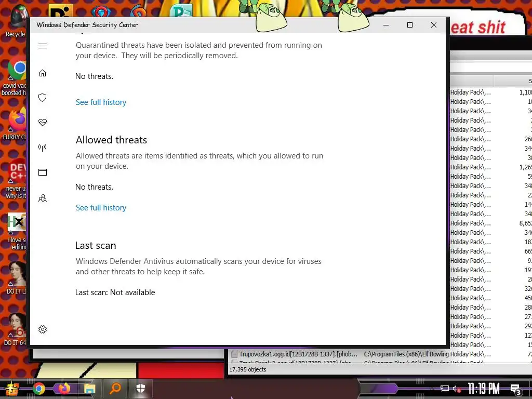The width and height of the screenshot is (532, 399).
Task: See full history under Quarantined threats
Action: 101,102
